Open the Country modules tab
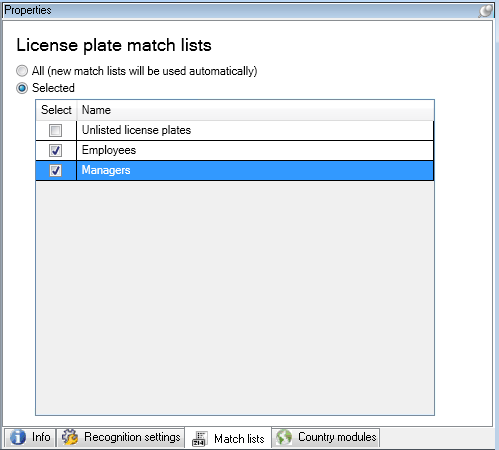 (326, 437)
